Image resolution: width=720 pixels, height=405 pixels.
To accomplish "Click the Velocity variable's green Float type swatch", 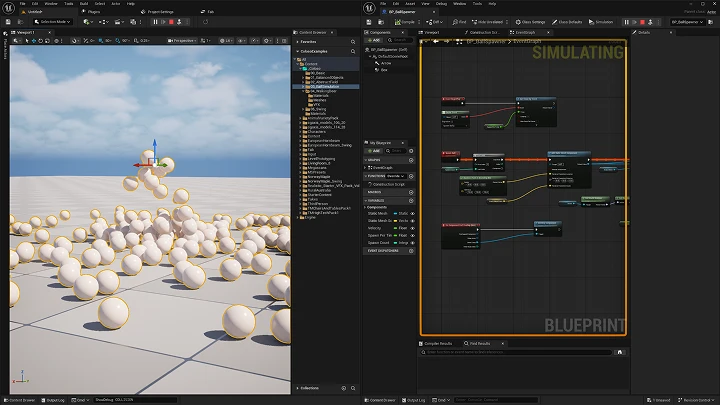I will [x=396, y=228].
